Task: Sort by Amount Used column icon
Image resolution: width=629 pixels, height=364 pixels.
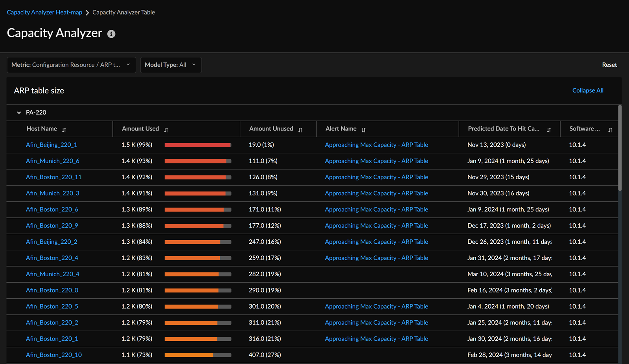Action: coord(166,130)
